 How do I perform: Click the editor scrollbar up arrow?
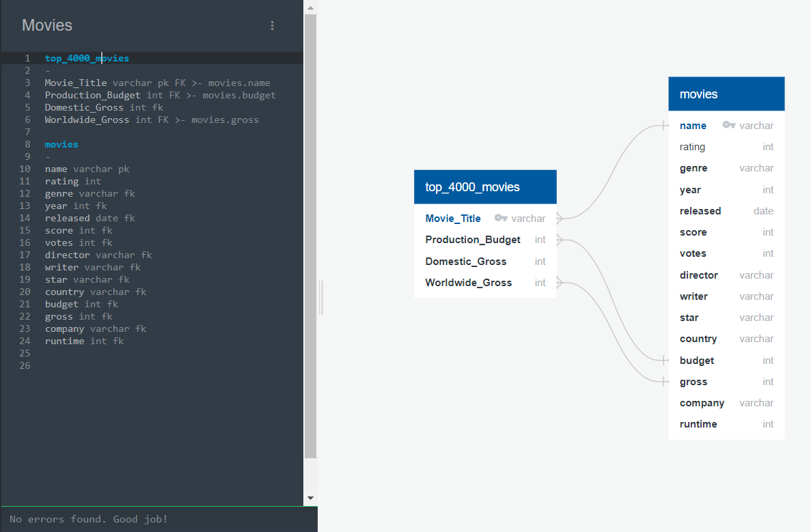(310, 8)
